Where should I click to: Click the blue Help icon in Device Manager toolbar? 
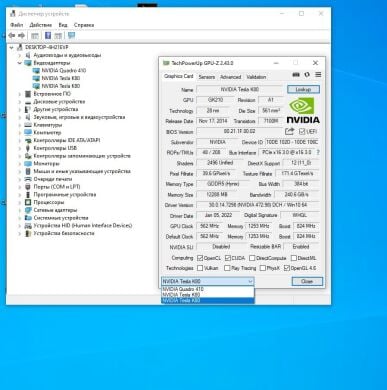coord(48,35)
